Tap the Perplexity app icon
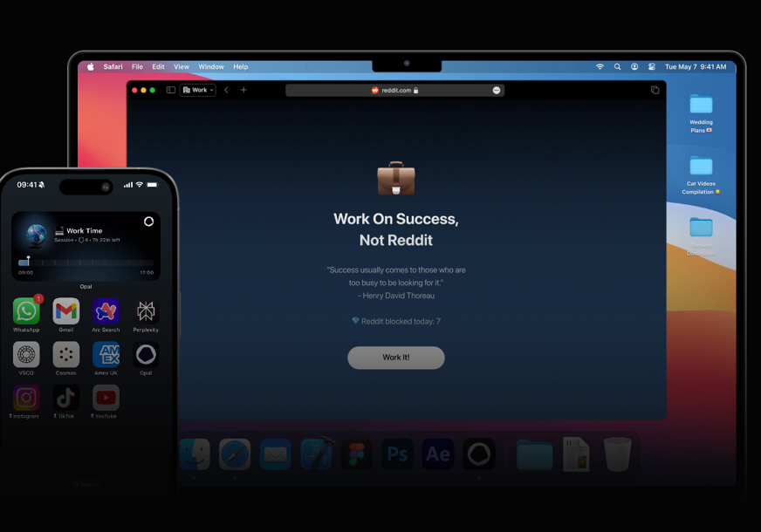Screen dimensions: 761x532 (x=146, y=310)
